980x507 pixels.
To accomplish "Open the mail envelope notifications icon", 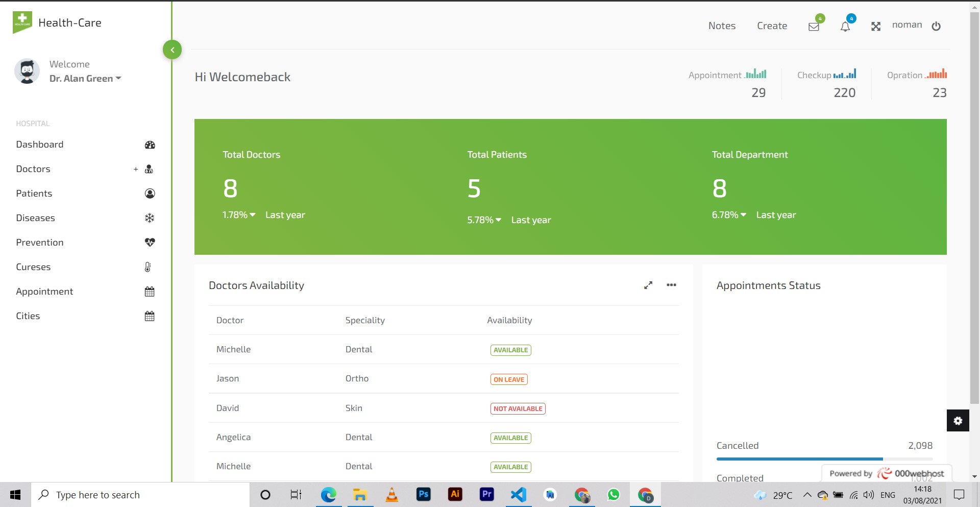I will point(814,27).
